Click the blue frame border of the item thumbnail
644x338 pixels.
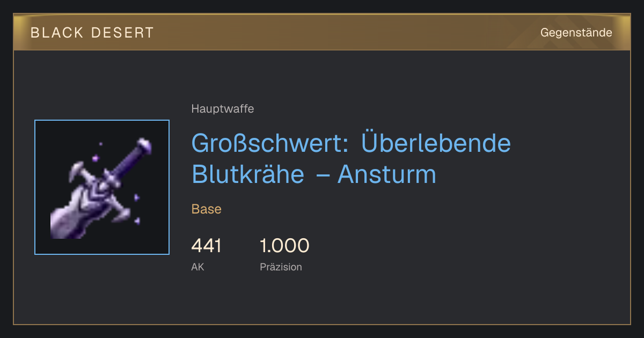tap(35, 187)
